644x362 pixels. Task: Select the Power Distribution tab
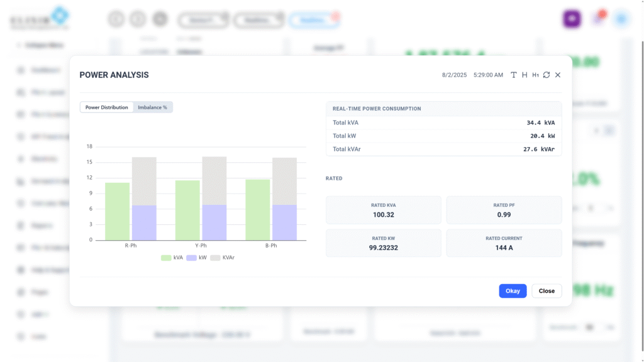(107, 107)
